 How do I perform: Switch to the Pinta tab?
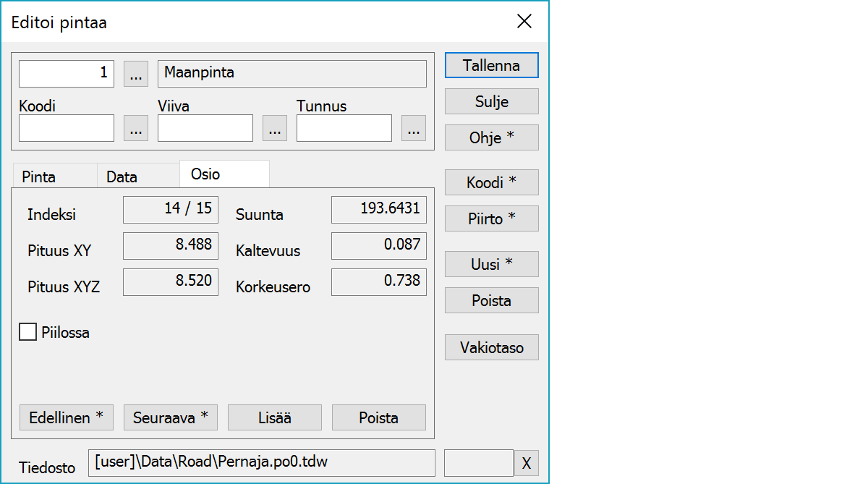pyautogui.click(x=39, y=177)
